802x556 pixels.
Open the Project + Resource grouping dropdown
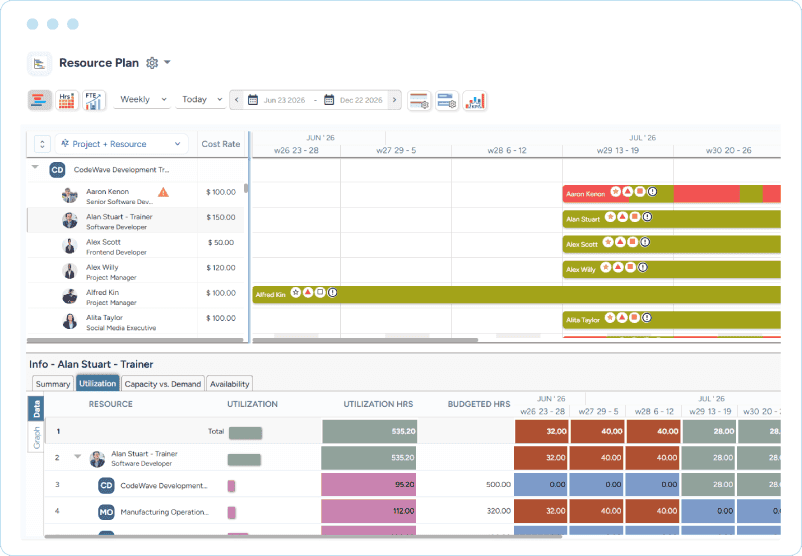(x=122, y=144)
